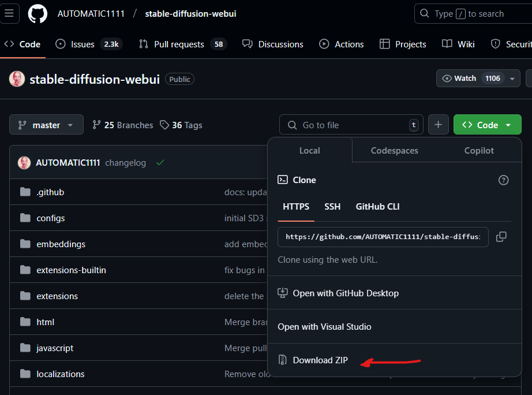Open the extensions folder

click(x=57, y=296)
